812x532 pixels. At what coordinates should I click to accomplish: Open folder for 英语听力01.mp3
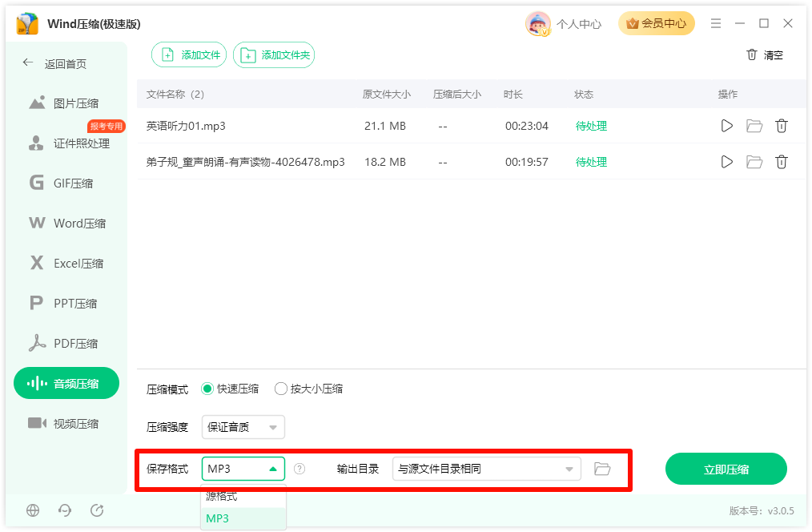point(754,126)
